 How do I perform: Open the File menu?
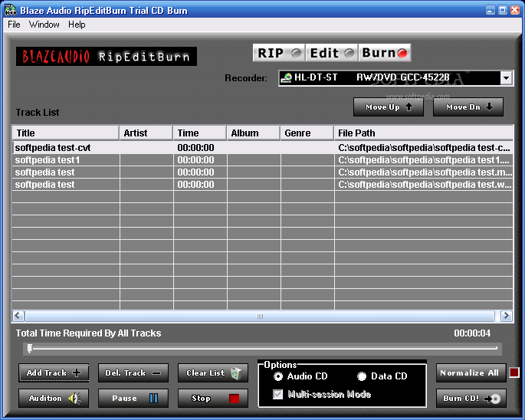14,25
